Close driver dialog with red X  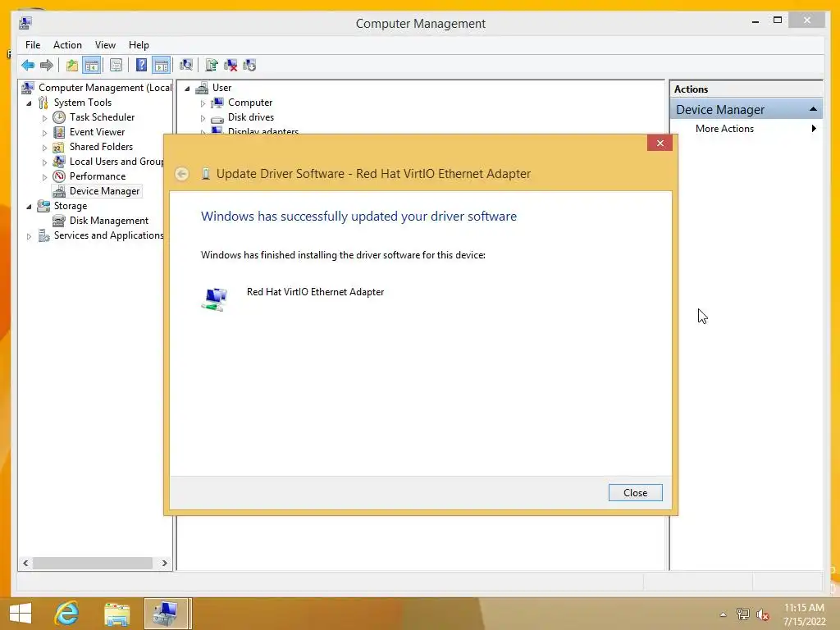click(660, 143)
